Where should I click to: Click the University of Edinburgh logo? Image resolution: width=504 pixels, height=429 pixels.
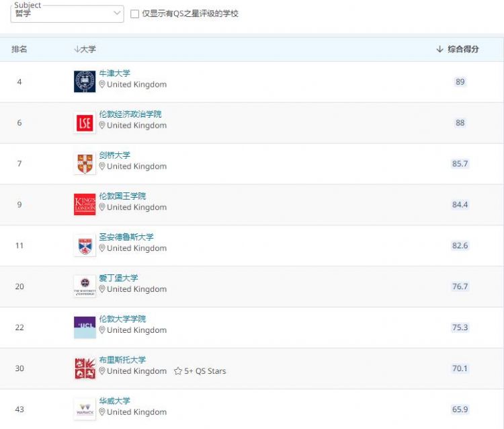pos(85,286)
